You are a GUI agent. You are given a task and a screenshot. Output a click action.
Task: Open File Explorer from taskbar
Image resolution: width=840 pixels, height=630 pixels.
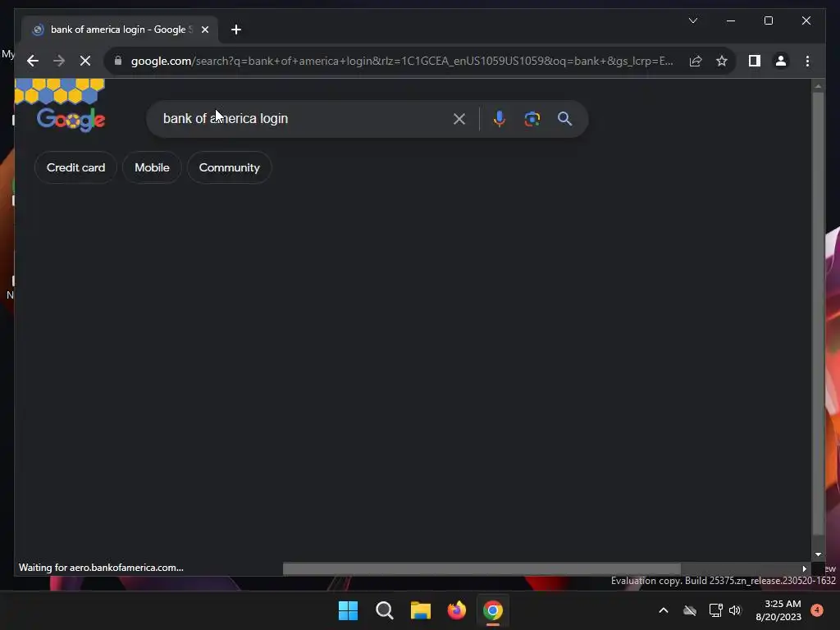pos(421,610)
